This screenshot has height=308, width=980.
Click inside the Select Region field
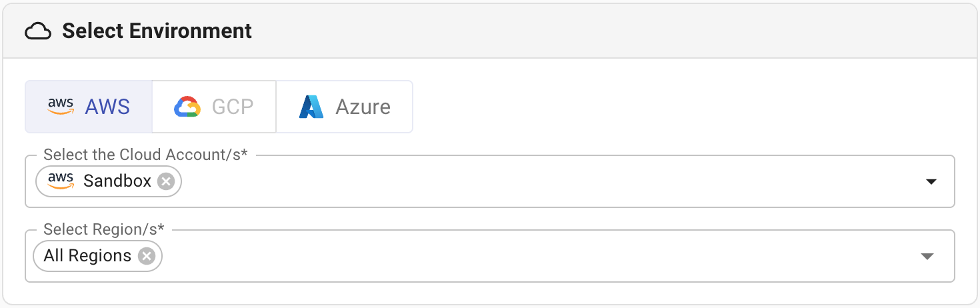coord(533,257)
